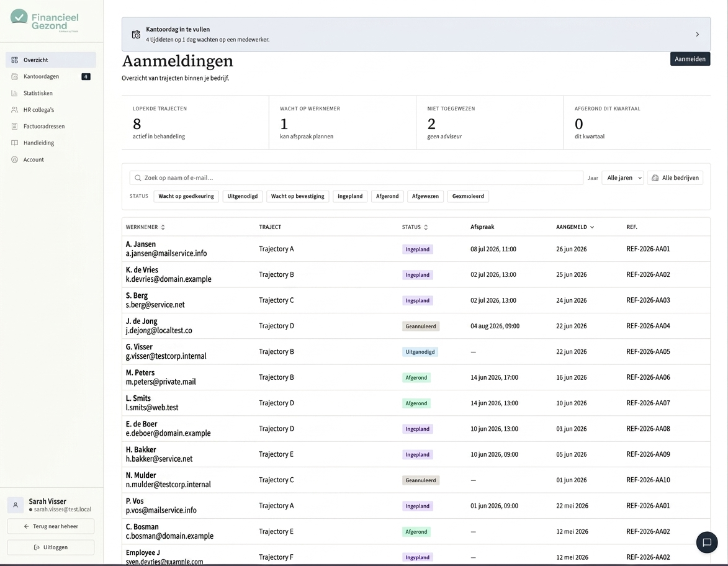Image resolution: width=728 pixels, height=566 pixels.
Task: Open the Factuuradressen menu item
Action: tap(51, 126)
